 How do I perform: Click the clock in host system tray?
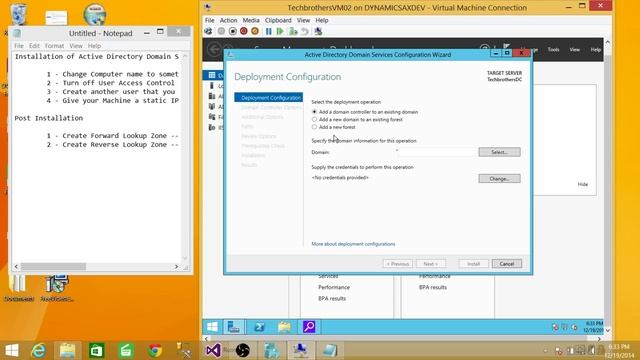pyautogui.click(x=619, y=351)
